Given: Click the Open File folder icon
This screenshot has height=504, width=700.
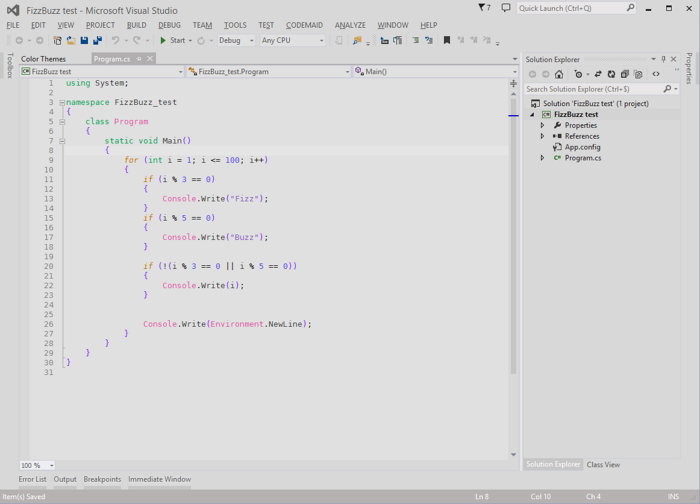Looking at the screenshot, I should pyautogui.click(x=71, y=40).
